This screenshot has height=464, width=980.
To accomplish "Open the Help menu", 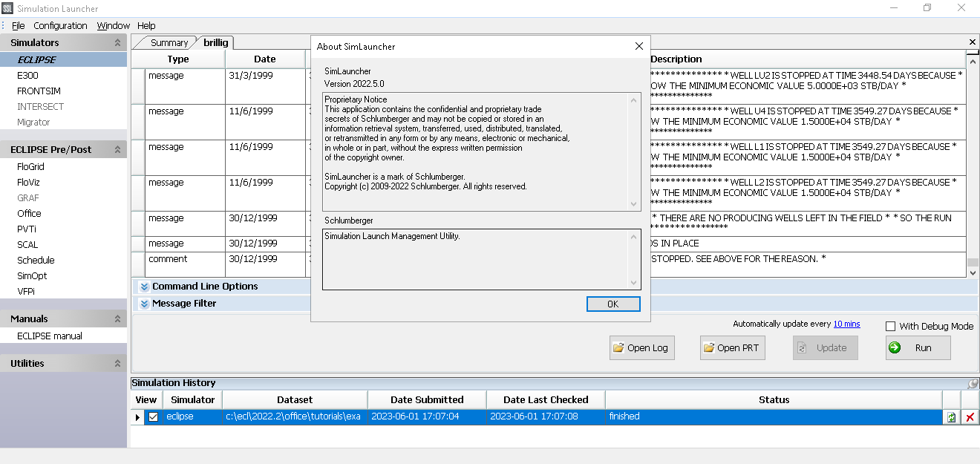I will 146,25.
